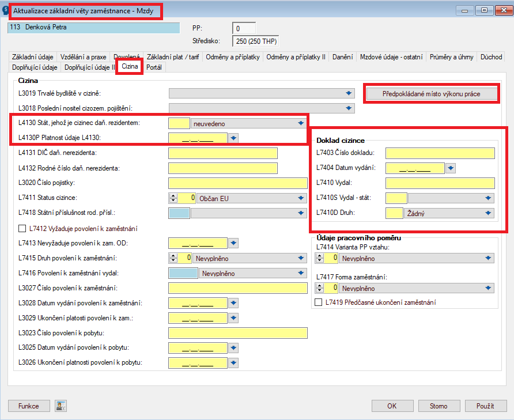
Task: Expand L3019 Trvalé bydliště v cizině dropdown
Action: click(x=349, y=93)
